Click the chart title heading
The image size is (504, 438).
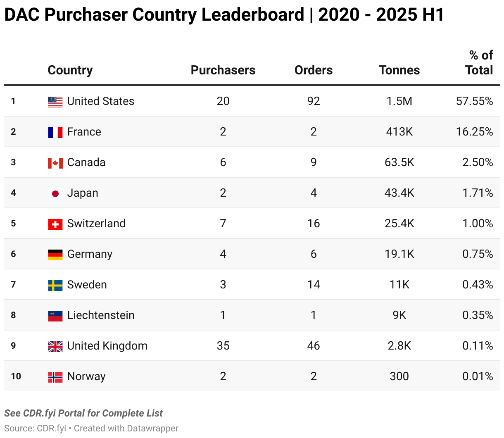pyautogui.click(x=224, y=15)
